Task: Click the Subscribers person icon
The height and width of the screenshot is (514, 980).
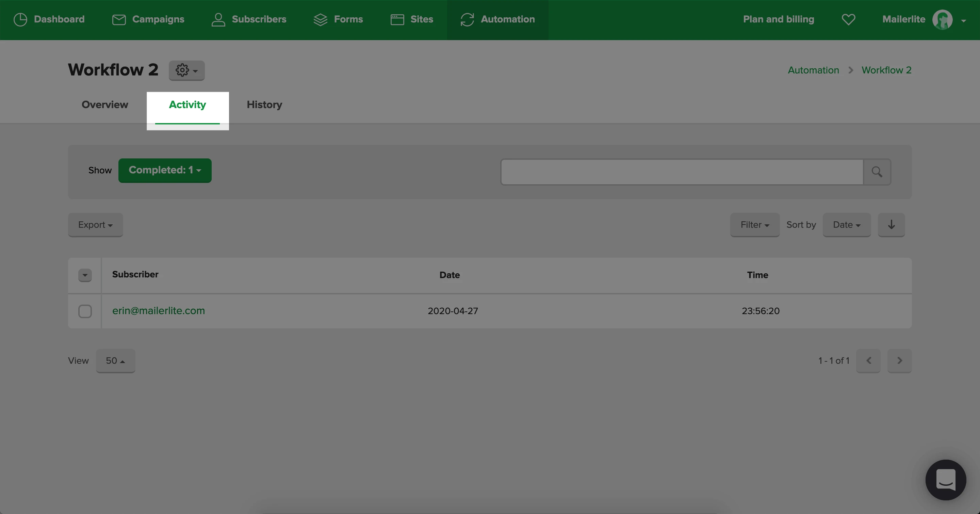Action: click(x=218, y=19)
